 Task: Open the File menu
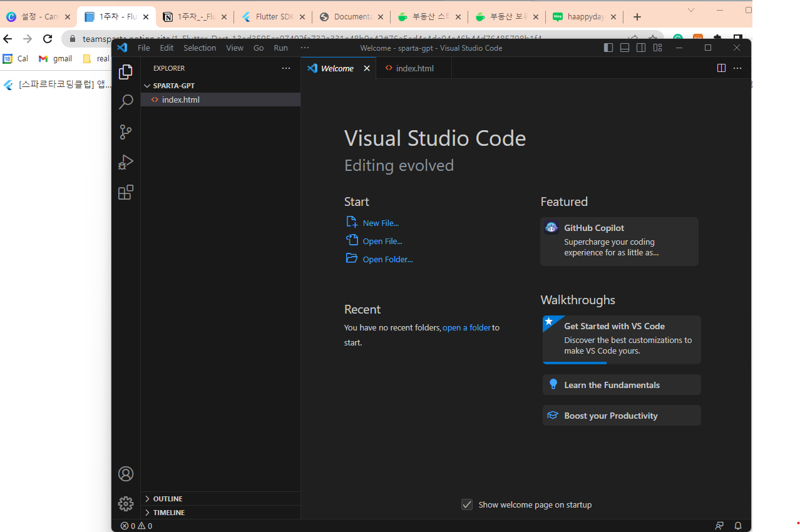click(144, 48)
